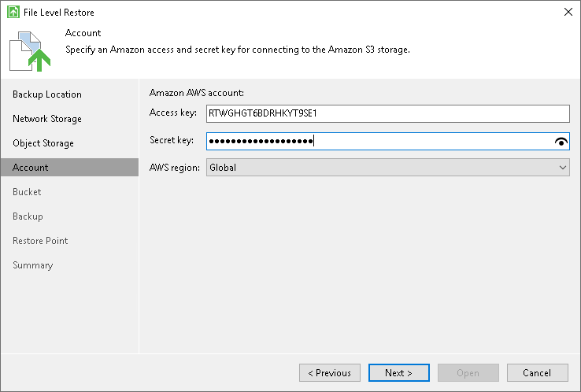Go to the Object Storage step
This screenshot has width=581, height=392.
43,143
